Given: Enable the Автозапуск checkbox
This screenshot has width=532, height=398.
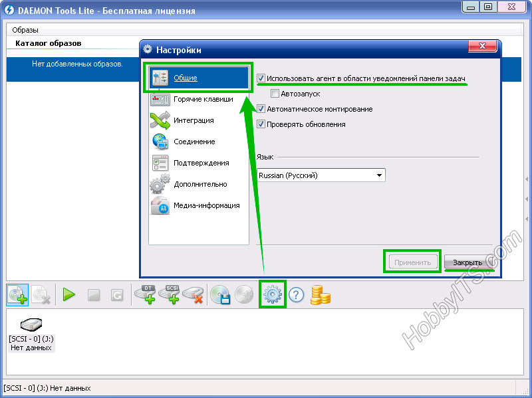Looking at the screenshot, I should [x=275, y=94].
